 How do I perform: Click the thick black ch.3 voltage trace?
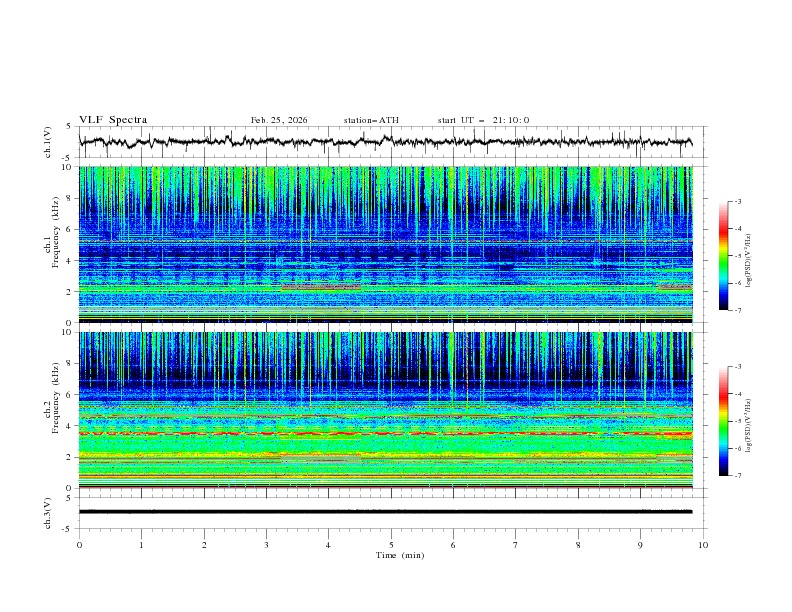click(385, 512)
